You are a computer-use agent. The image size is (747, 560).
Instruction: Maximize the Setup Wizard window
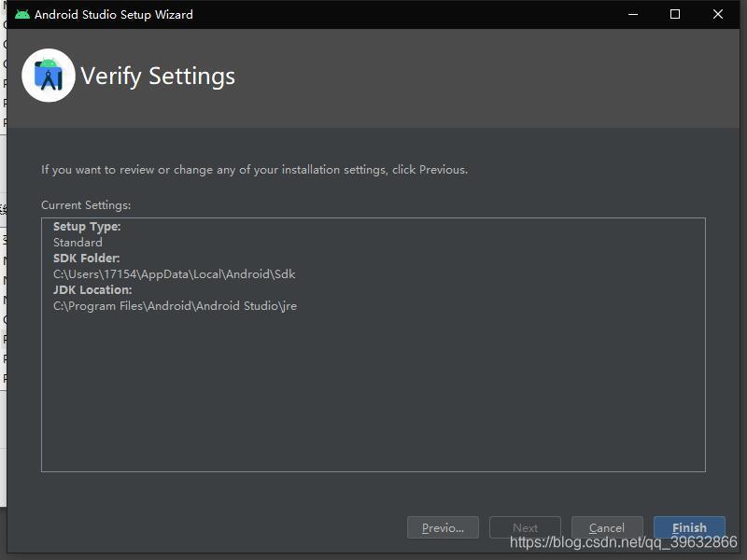[675, 14]
